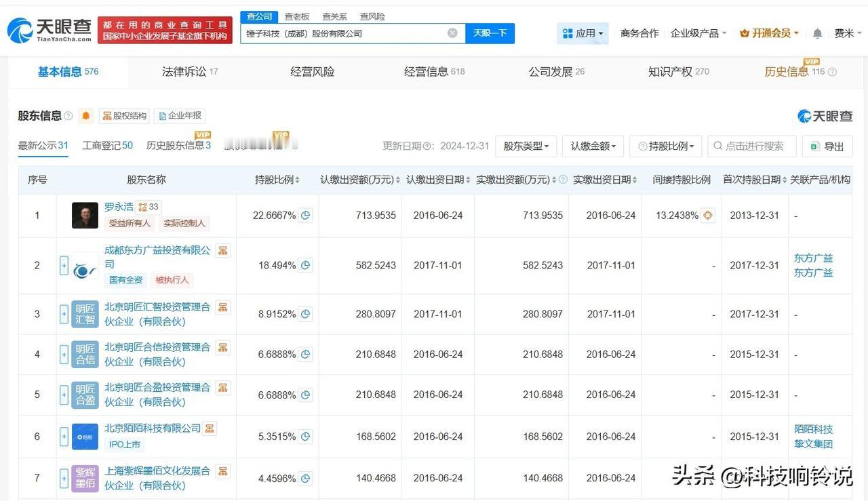Switch to the 法律诉讼 tab

pyautogui.click(x=190, y=72)
